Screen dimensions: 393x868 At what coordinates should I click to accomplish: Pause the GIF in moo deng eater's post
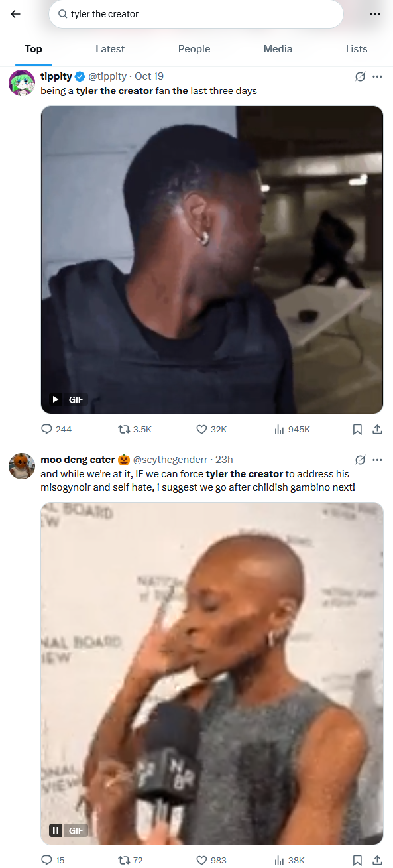56,830
